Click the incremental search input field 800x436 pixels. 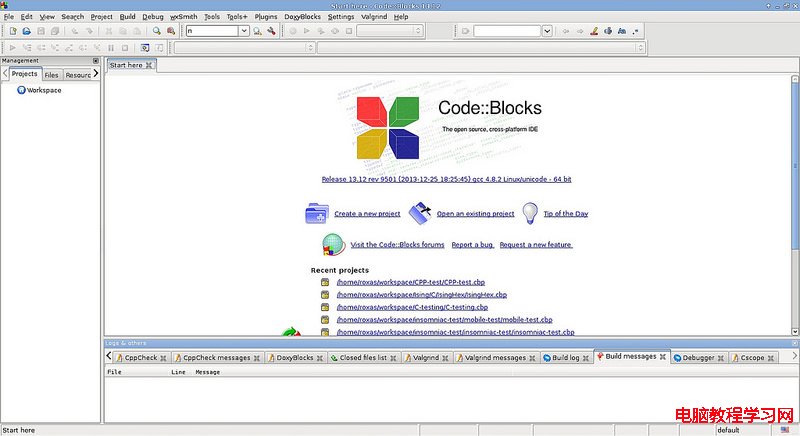[507, 31]
